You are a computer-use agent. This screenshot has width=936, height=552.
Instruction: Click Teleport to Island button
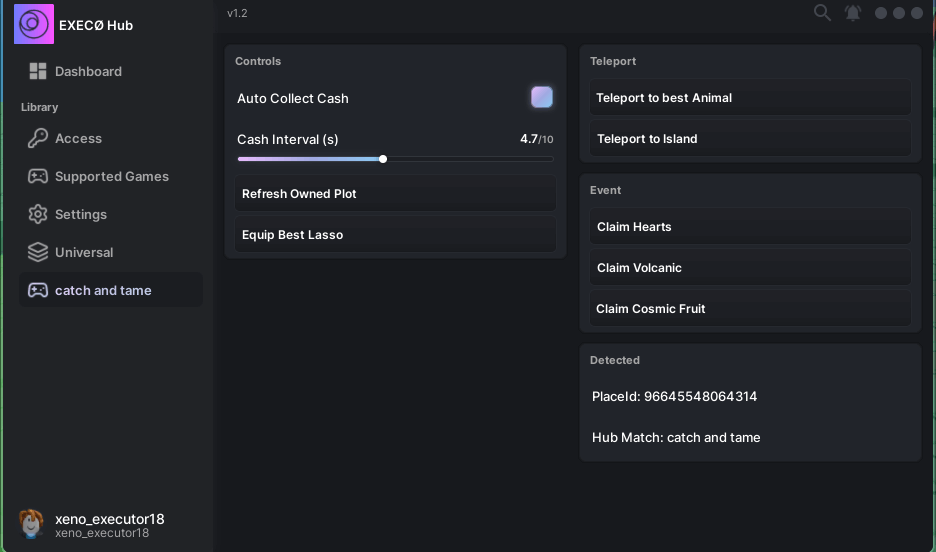750,138
